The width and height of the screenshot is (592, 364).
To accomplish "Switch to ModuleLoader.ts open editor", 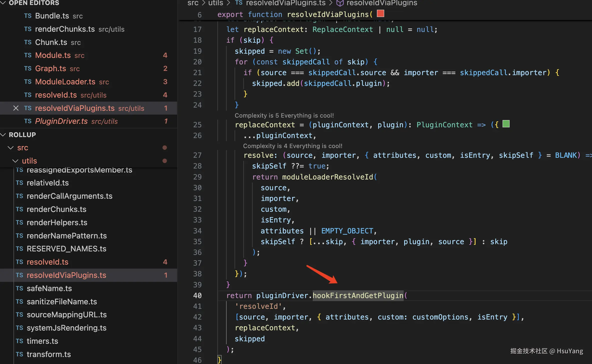I will [65, 82].
